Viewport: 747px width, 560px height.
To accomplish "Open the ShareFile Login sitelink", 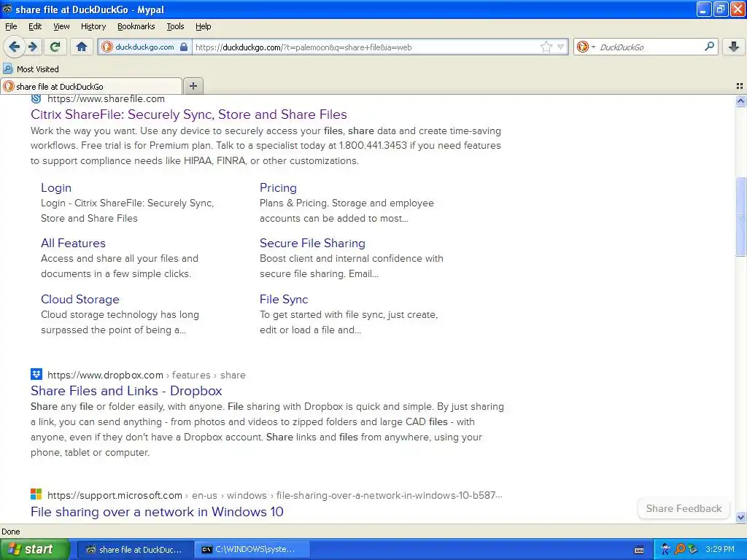I will click(x=56, y=187).
